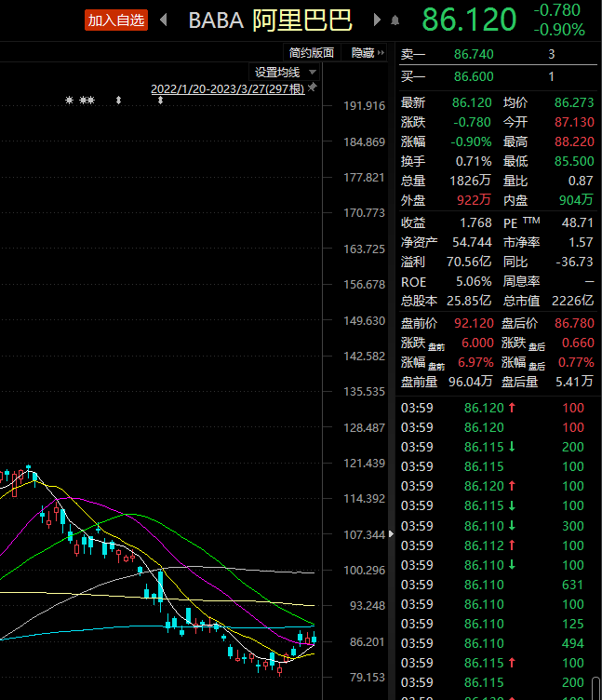This screenshot has height=700, width=602.
Task: Click the BABA 阿里巴巴 stock name
Action: coord(270,20)
